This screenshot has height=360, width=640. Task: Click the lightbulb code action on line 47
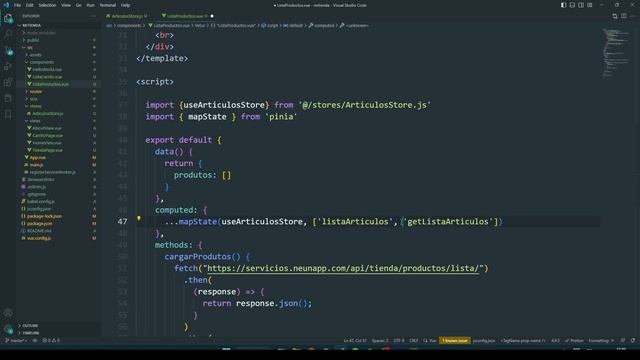139,219
